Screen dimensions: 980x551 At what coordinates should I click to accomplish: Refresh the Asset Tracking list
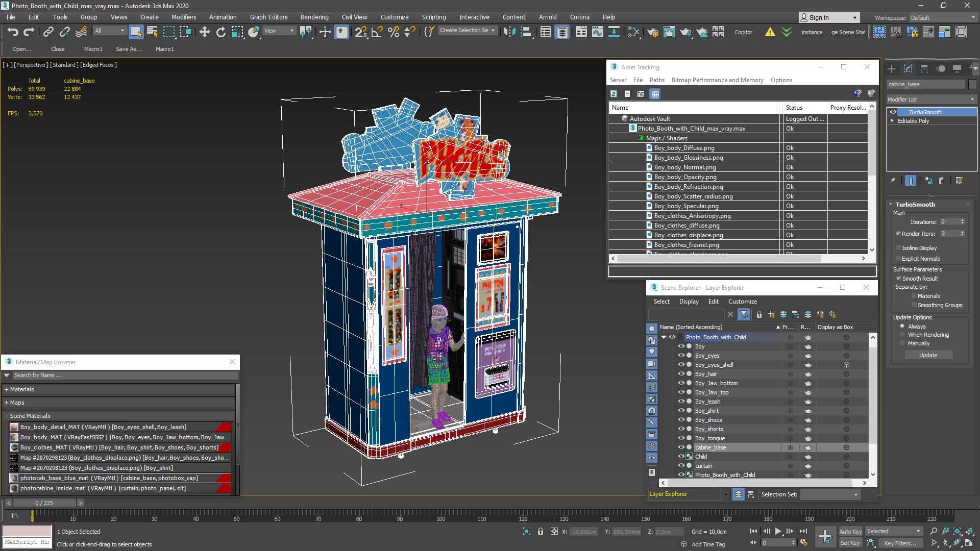[x=614, y=94]
